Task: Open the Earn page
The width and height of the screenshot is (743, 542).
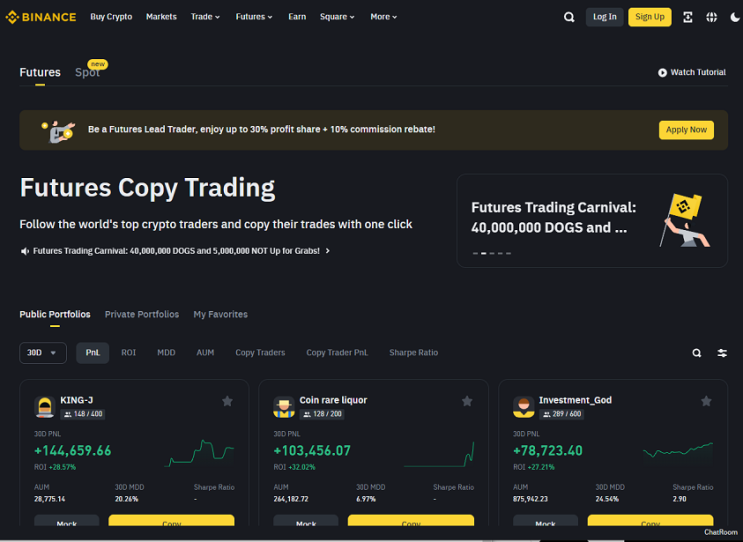Action: coord(297,17)
